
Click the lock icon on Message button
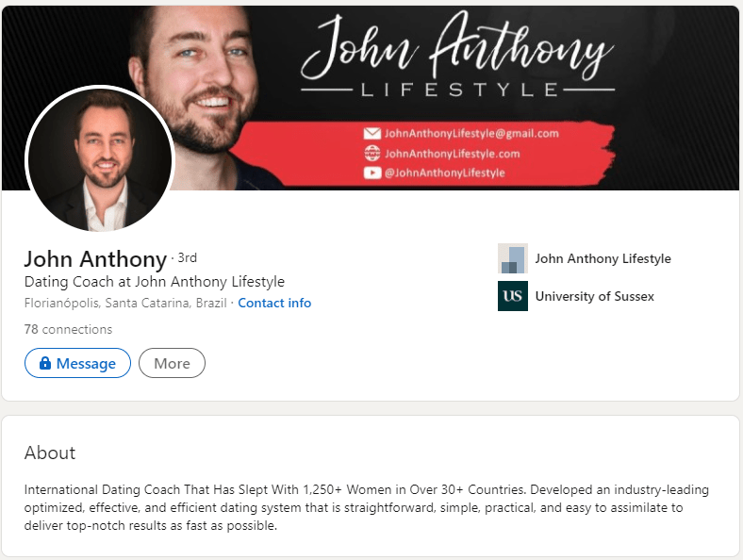click(x=45, y=363)
